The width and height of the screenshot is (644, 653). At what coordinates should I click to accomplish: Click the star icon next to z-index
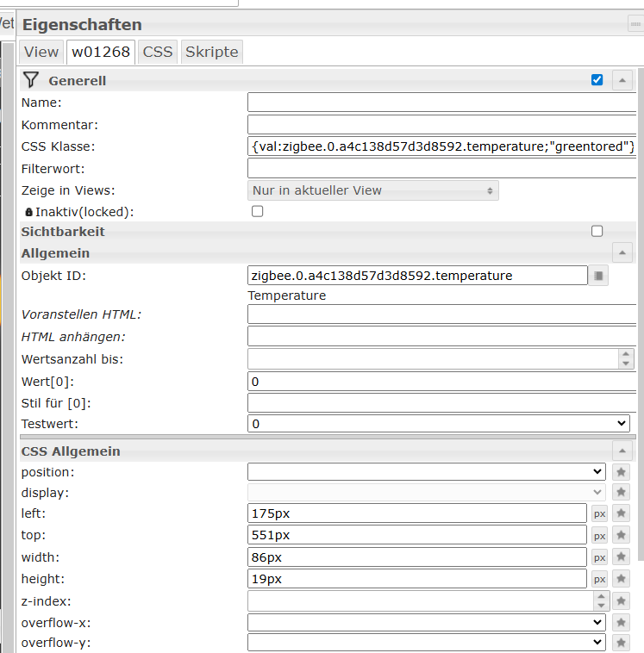coord(621,601)
